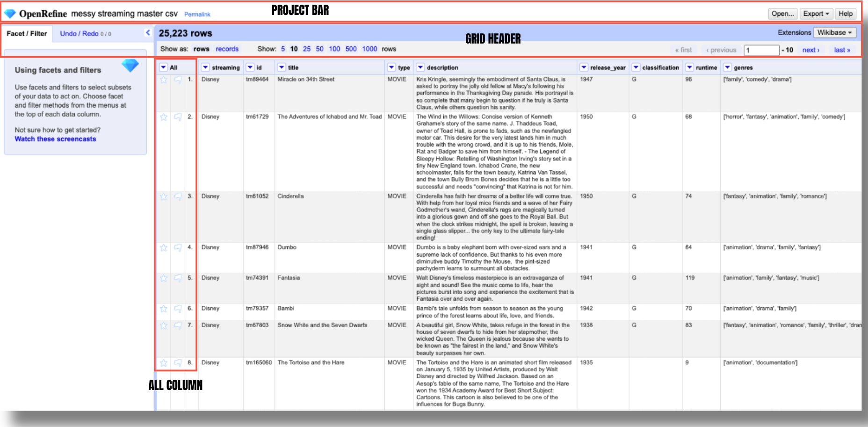Show 10 rows per page
868x427 pixels.
click(294, 49)
